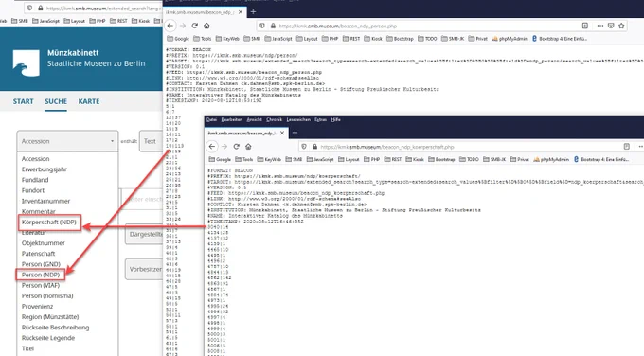
Task: Open Extras menu in koerperschaft window
Action: pos(320,119)
